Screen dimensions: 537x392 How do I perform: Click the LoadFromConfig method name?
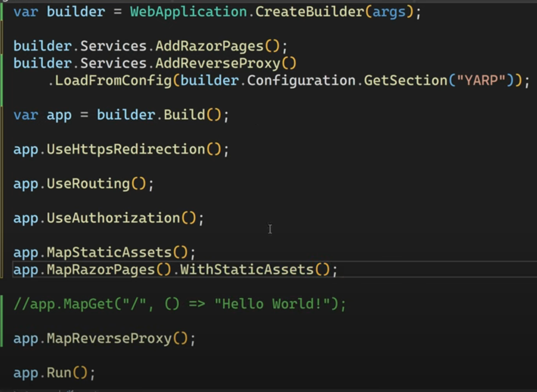[x=114, y=81]
